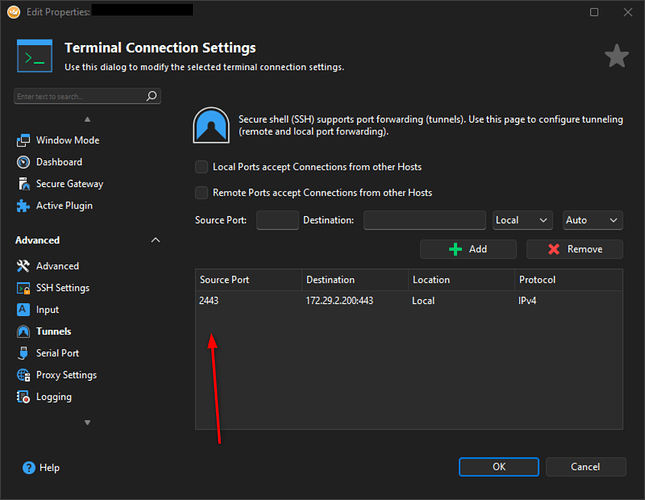The width and height of the screenshot is (645, 500).
Task: Click the favorite star icon
Action: 617,57
